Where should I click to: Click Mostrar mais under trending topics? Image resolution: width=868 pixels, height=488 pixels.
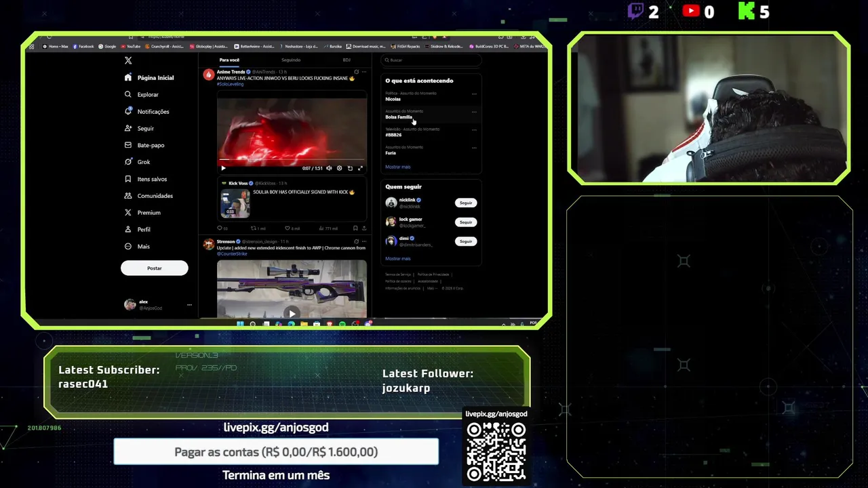pyautogui.click(x=397, y=167)
